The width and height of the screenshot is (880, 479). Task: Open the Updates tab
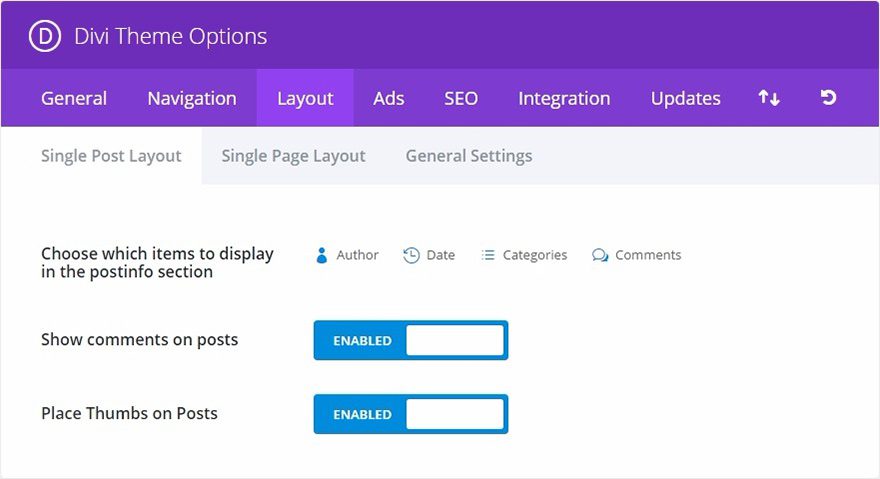click(x=686, y=98)
